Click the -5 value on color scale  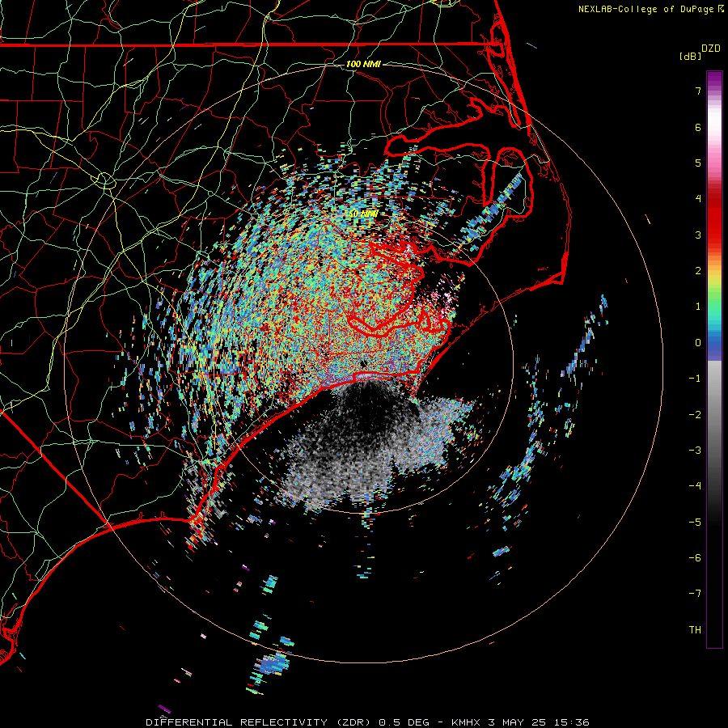[695, 522]
